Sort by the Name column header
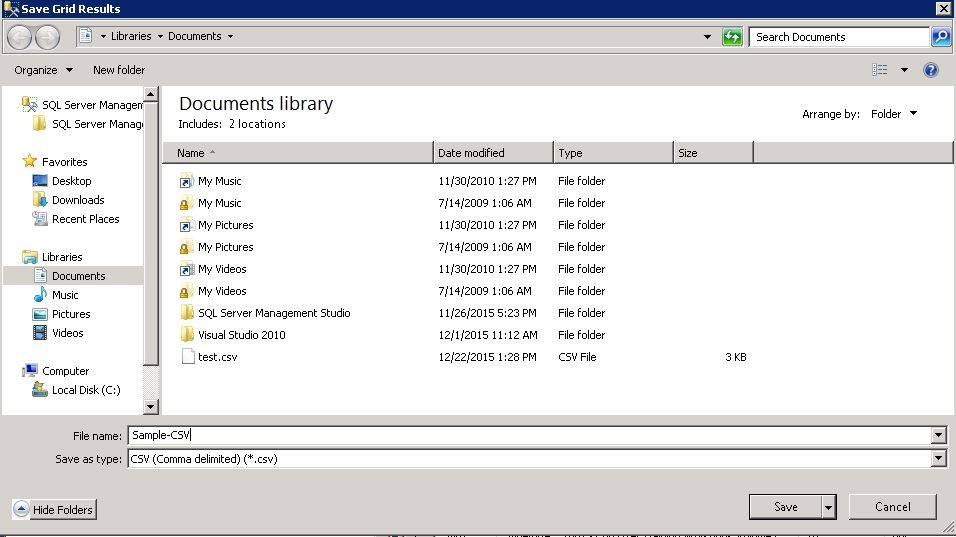956x537 pixels. coord(298,153)
